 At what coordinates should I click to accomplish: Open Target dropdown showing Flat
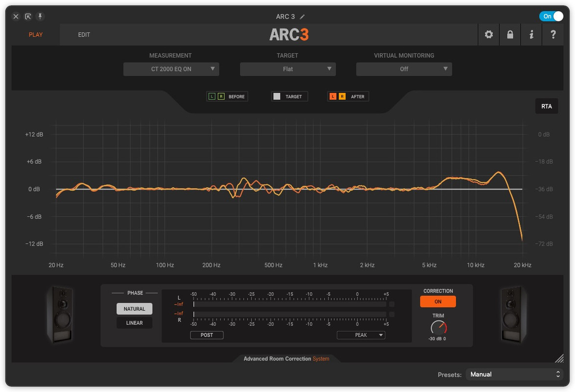pyautogui.click(x=287, y=69)
